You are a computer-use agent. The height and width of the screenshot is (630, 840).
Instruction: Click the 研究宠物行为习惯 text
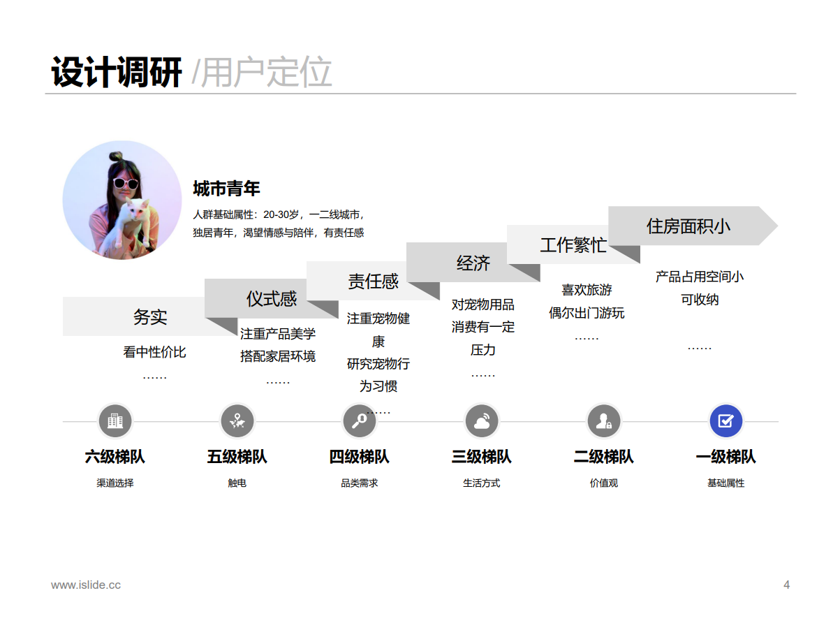coord(378,375)
